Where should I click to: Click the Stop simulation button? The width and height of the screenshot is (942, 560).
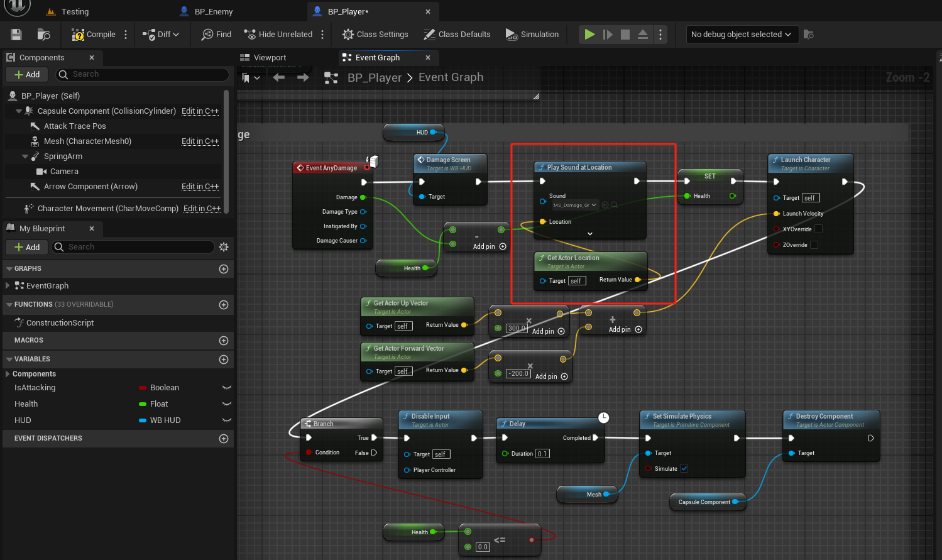625,35
